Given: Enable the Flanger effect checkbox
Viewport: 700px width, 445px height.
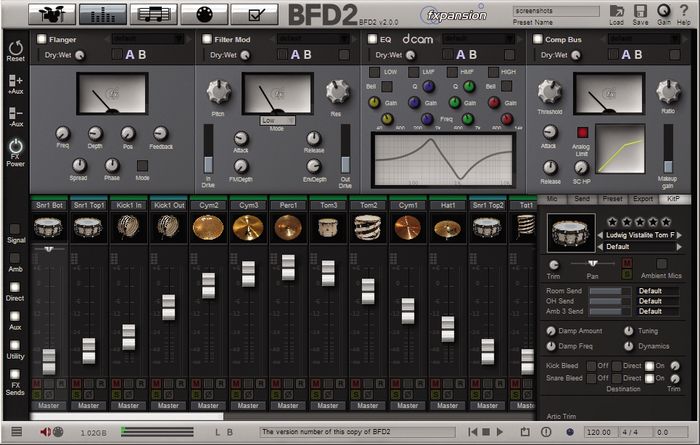Looking at the screenshot, I should [42, 39].
